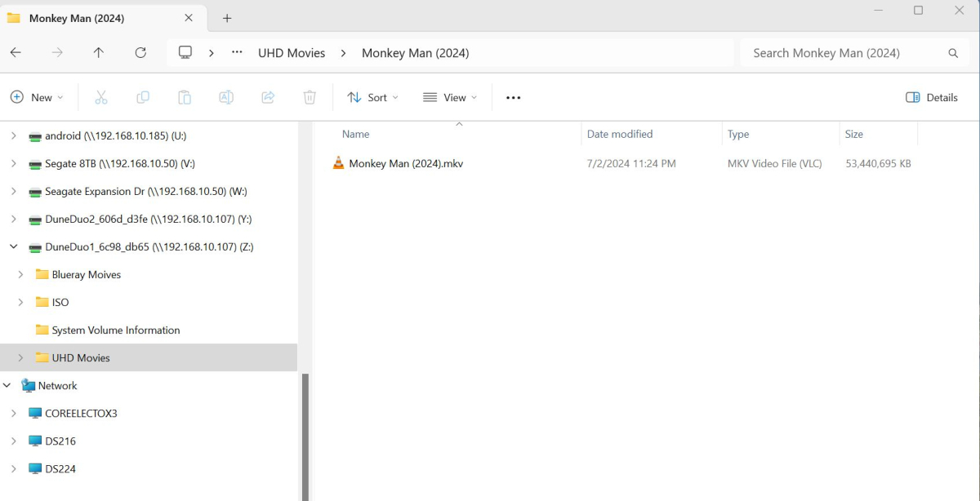Sort by the Date modified column header
This screenshot has width=980, height=501.
[x=620, y=134]
